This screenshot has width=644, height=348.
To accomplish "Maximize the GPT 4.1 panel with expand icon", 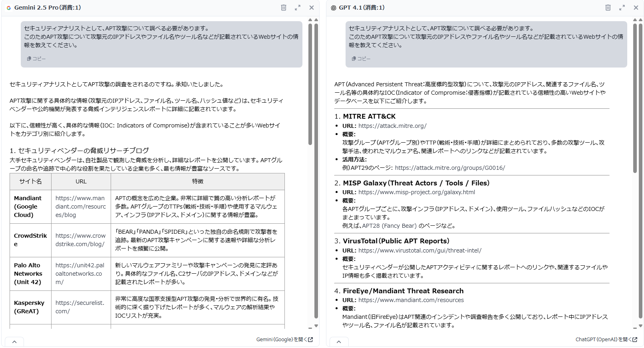I will point(622,8).
